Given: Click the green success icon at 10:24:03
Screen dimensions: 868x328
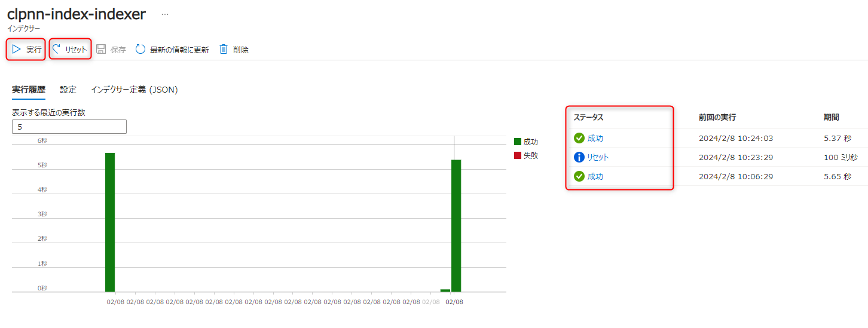Looking at the screenshot, I should (x=579, y=138).
